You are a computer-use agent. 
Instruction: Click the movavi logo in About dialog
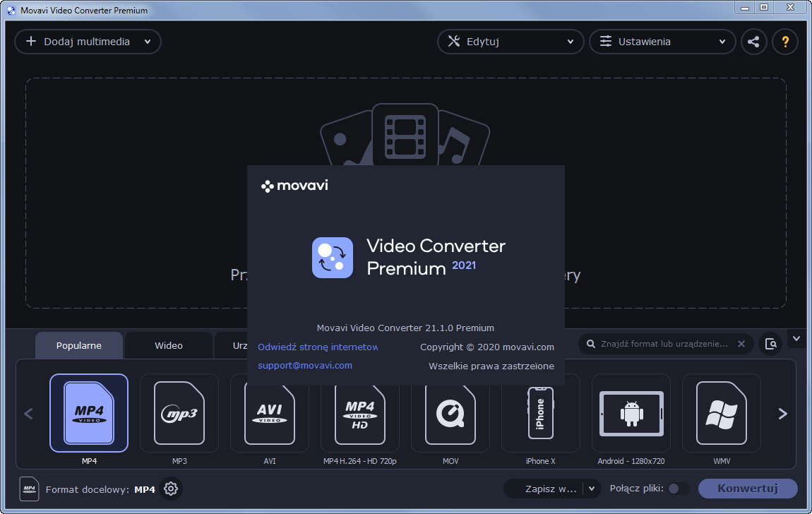pyautogui.click(x=294, y=186)
